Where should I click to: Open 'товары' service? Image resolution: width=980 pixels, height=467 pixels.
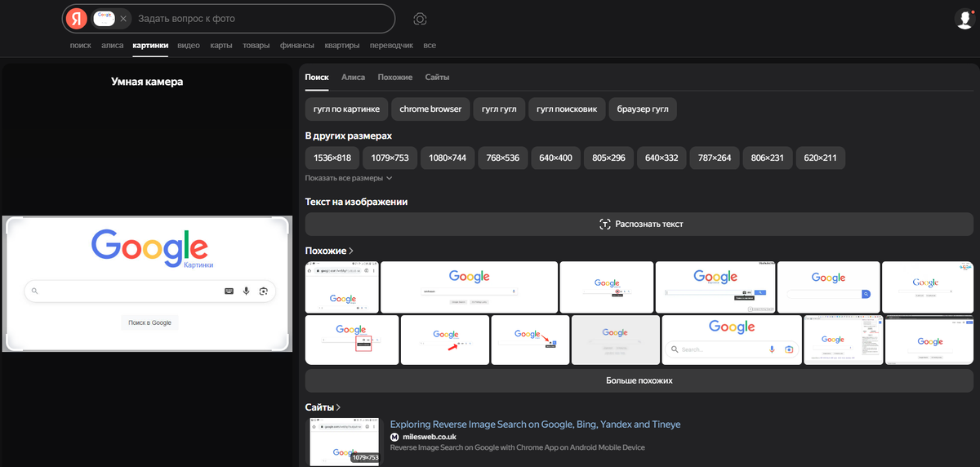[256, 46]
